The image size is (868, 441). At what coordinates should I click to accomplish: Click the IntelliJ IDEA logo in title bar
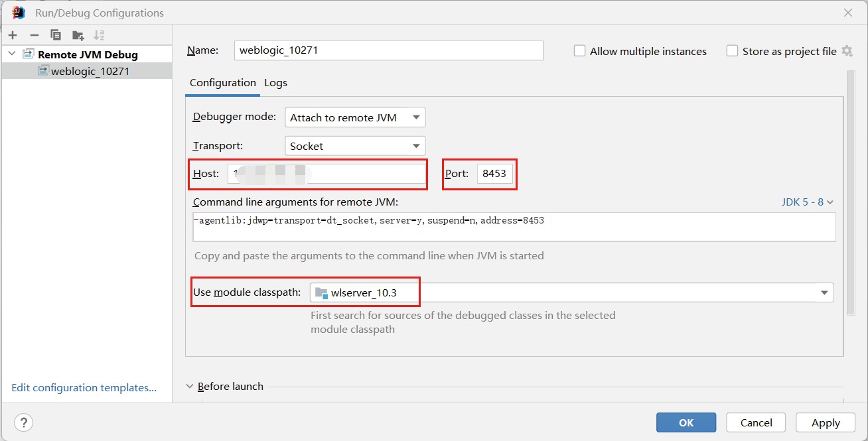pyautogui.click(x=19, y=12)
